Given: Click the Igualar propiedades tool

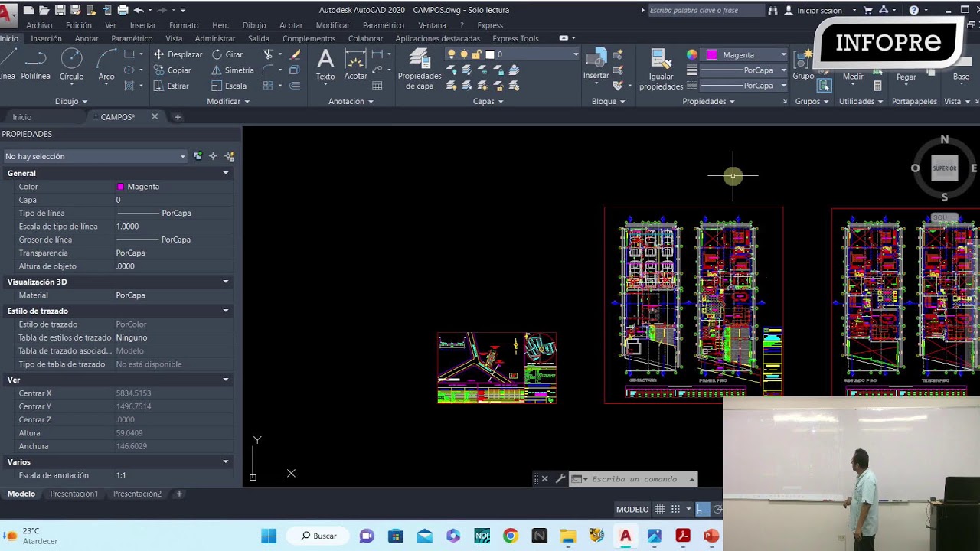Looking at the screenshot, I should coord(661,69).
